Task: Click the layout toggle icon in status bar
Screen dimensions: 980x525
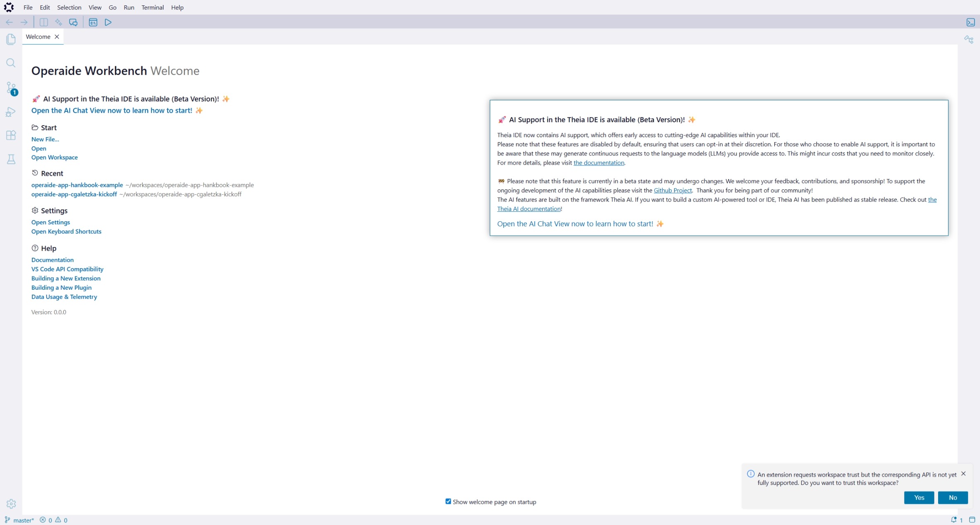Action: pyautogui.click(x=972, y=520)
